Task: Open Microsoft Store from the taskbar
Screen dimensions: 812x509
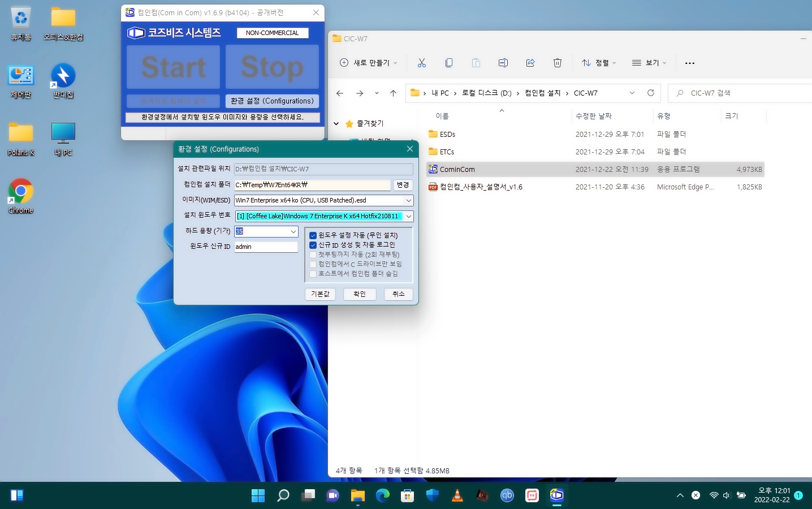Action: coord(408,495)
